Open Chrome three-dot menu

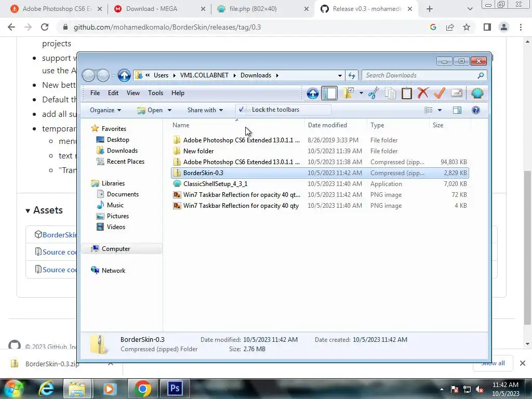(x=521, y=27)
